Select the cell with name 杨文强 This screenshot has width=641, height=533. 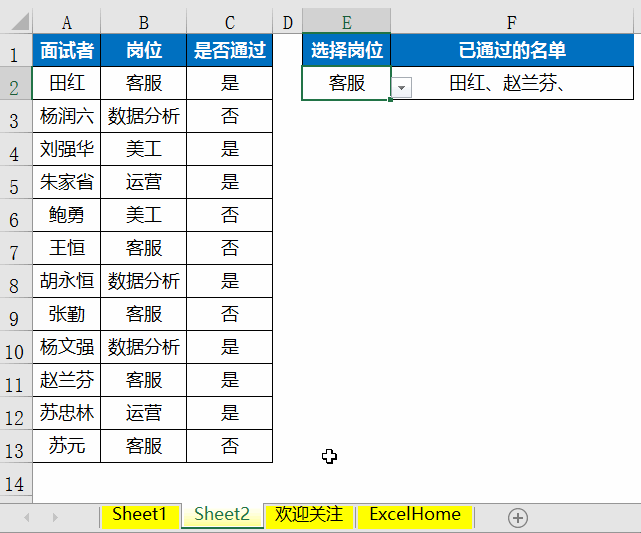tap(67, 347)
